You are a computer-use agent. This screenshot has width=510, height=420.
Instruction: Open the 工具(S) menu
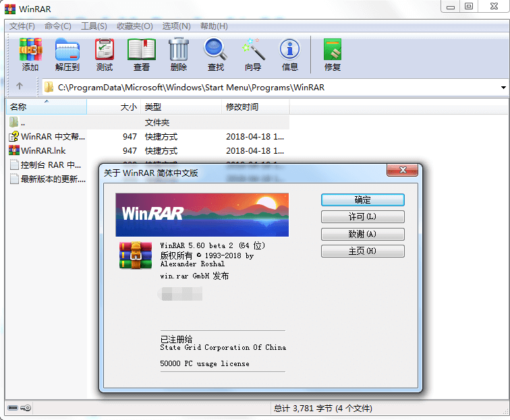(94, 26)
